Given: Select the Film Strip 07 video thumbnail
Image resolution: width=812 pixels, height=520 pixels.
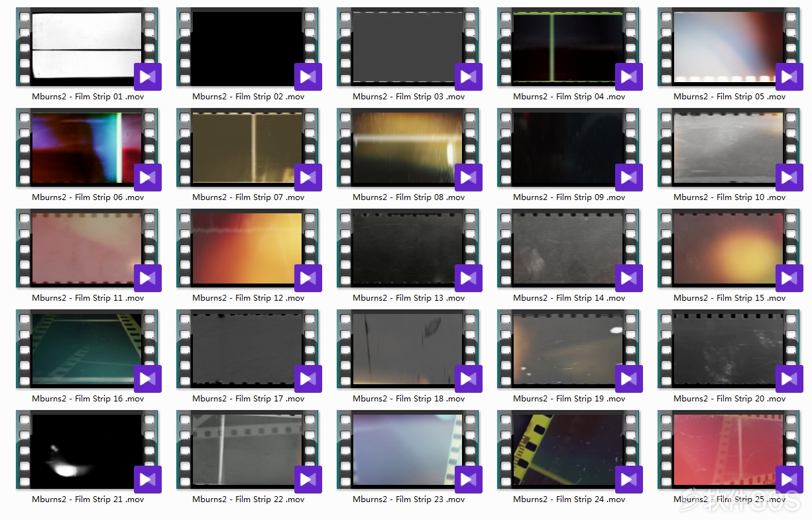Looking at the screenshot, I should pos(248,148).
